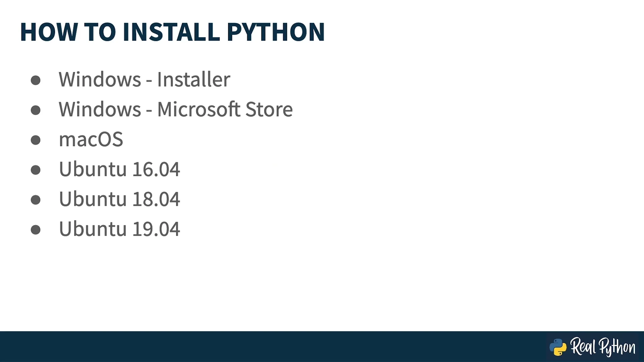Viewport: 644px width, 362px height.
Task: Click the bullet dot beside Microsoft Store
Action: click(x=36, y=110)
